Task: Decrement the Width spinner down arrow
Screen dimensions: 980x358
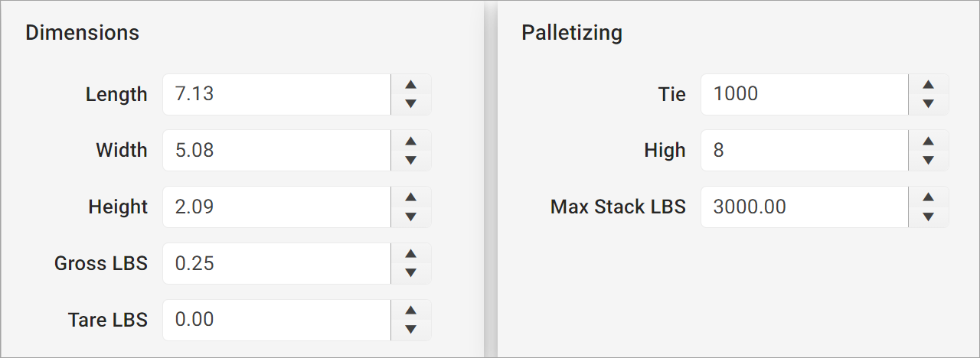Action: click(410, 160)
